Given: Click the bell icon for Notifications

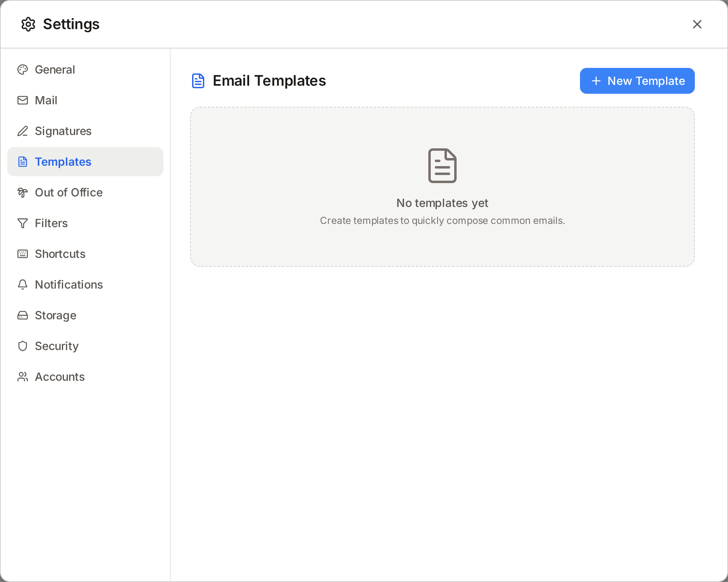Looking at the screenshot, I should [23, 285].
